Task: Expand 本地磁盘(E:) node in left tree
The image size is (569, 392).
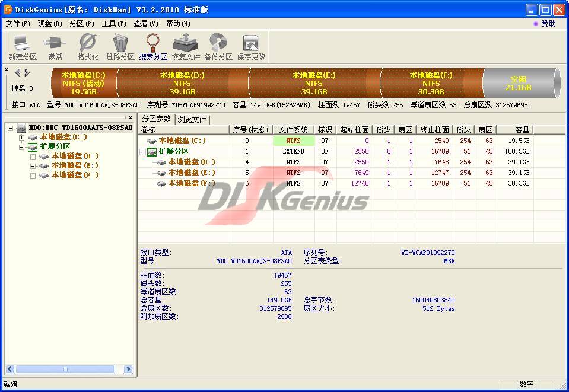Action: pyautogui.click(x=33, y=165)
